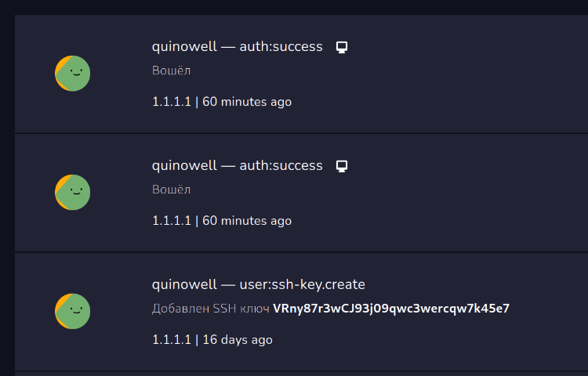The height and width of the screenshot is (376, 588).
Task: Click the 1.1.1.1 IP in the second auth:success entry
Action: (x=172, y=221)
